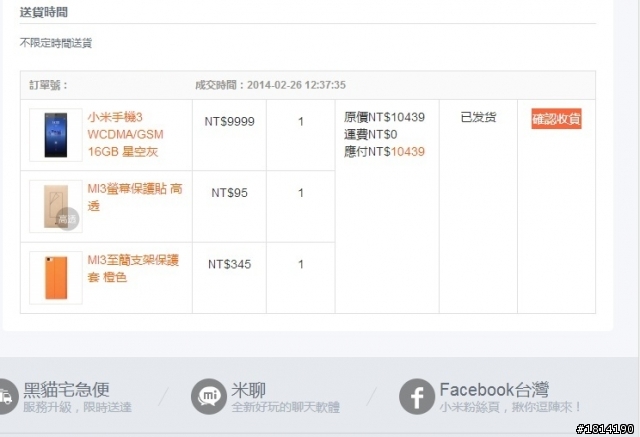The height and width of the screenshot is (437, 640).
Task: Select the 不限定時間送貨 text
Action: 56,42
